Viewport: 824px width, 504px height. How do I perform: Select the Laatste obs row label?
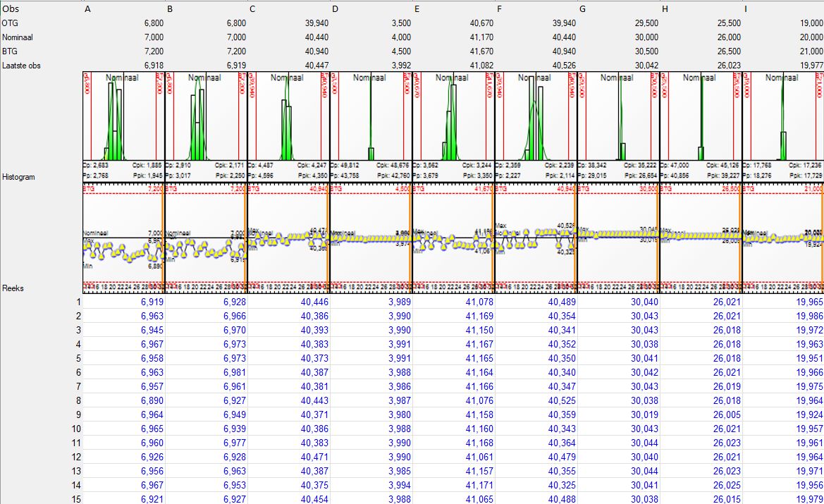(x=21, y=65)
